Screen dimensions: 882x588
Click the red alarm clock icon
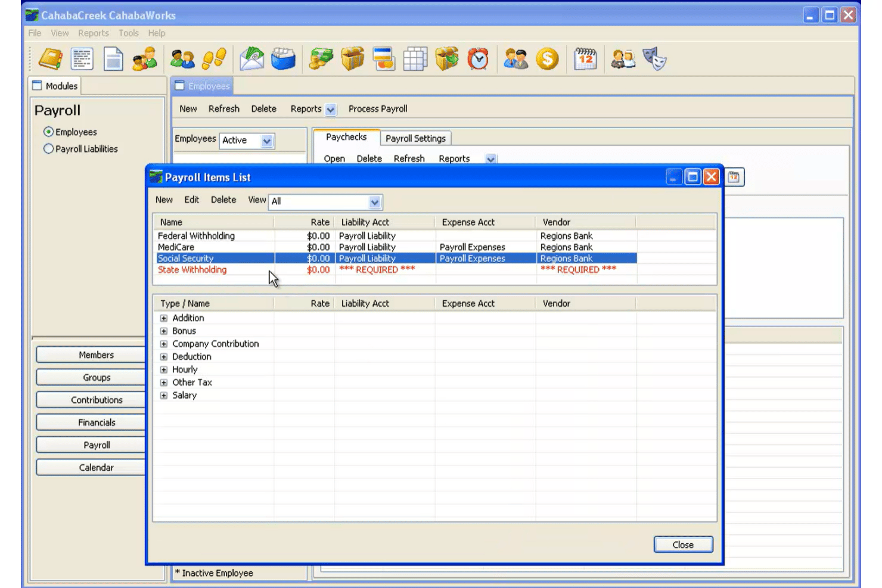[x=478, y=59]
